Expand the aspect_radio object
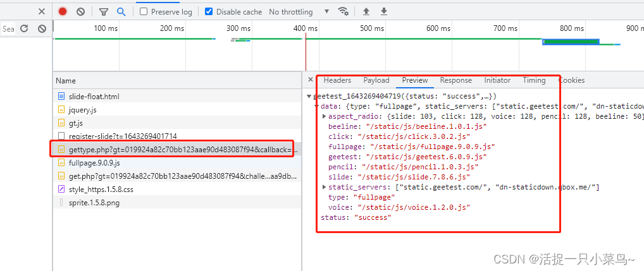 click(325, 116)
